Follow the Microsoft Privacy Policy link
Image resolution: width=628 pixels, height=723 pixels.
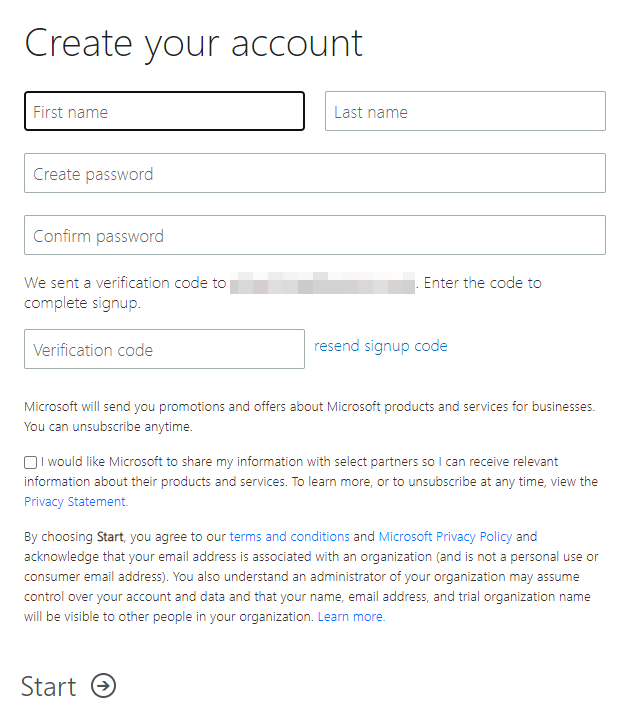(x=445, y=537)
